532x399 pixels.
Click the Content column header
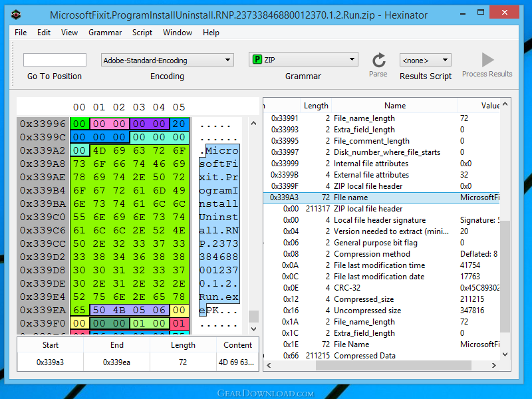pos(237,345)
